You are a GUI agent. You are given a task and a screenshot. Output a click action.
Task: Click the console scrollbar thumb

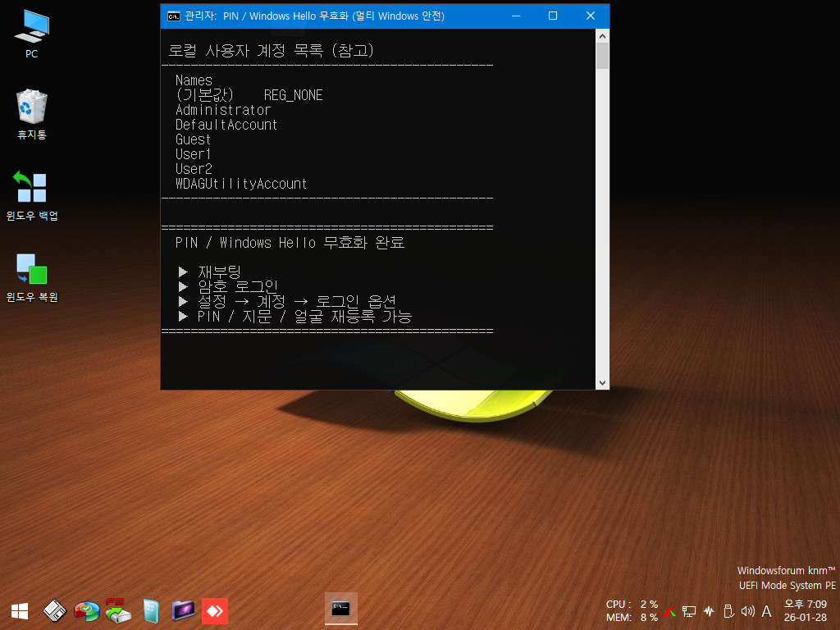click(x=602, y=56)
